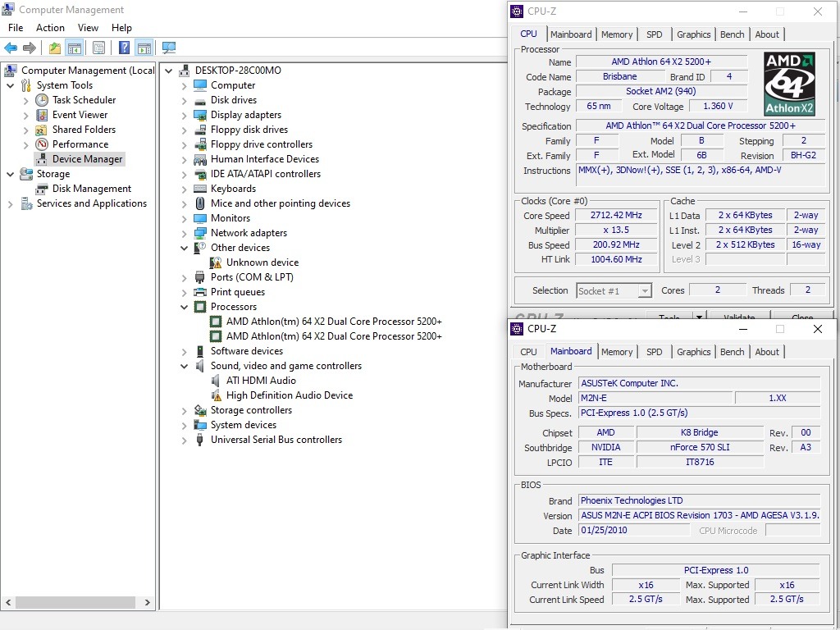Switch to Memory tab in top CPU-Z window
The height and width of the screenshot is (630, 840).
tap(616, 34)
